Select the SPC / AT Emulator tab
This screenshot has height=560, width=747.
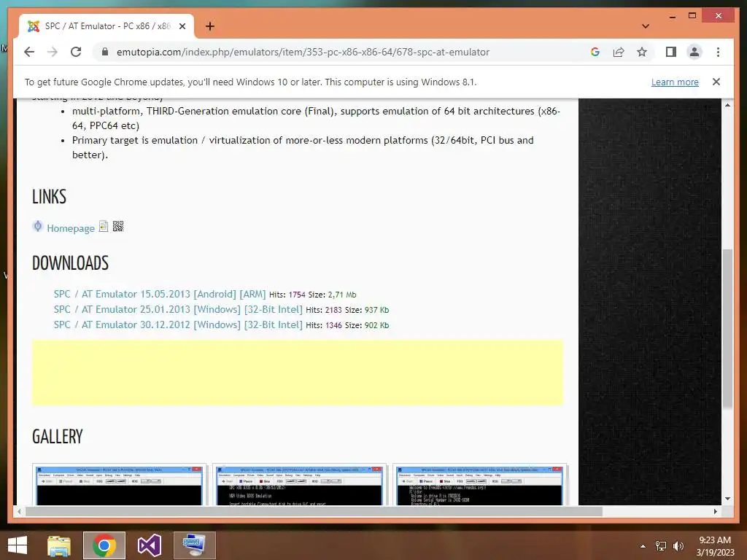[x=107, y=26]
